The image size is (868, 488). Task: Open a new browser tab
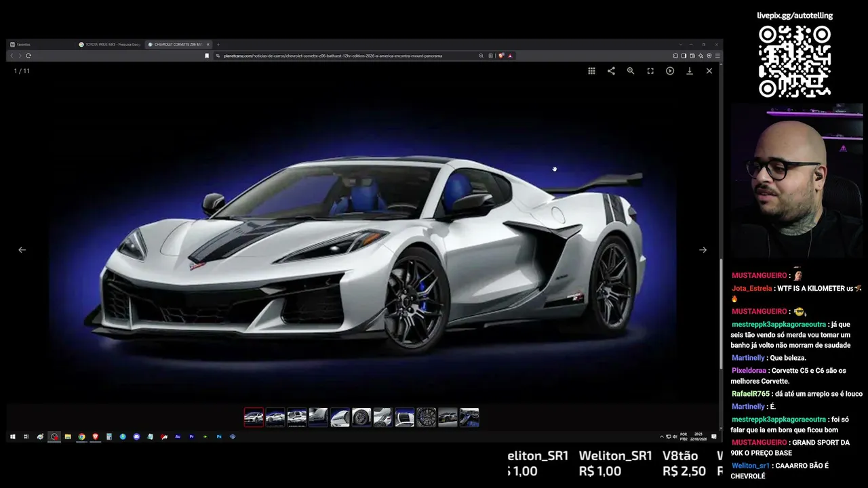218,45
